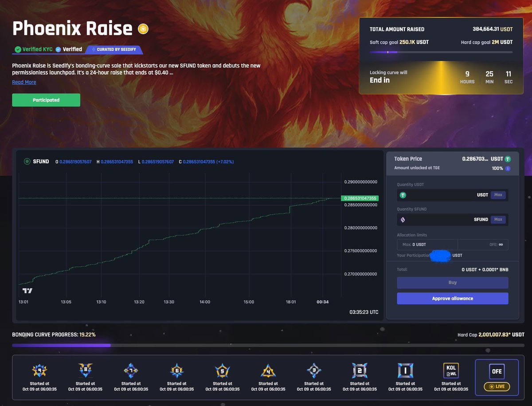Click the 18:01 time label on chart axis
532x406 pixels.
(291, 302)
